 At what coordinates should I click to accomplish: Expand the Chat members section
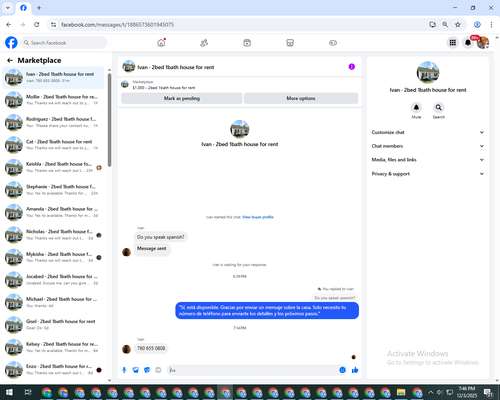(428, 146)
